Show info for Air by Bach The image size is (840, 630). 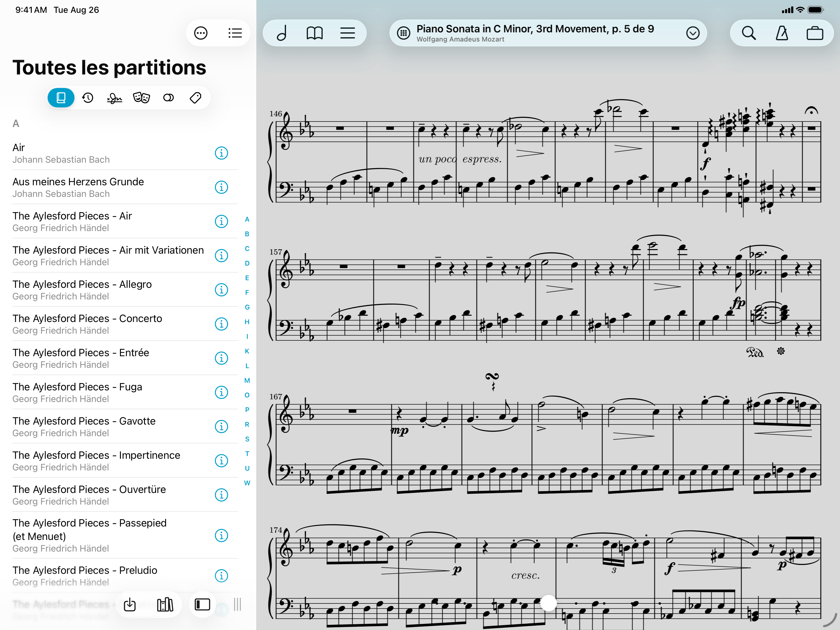[221, 153]
